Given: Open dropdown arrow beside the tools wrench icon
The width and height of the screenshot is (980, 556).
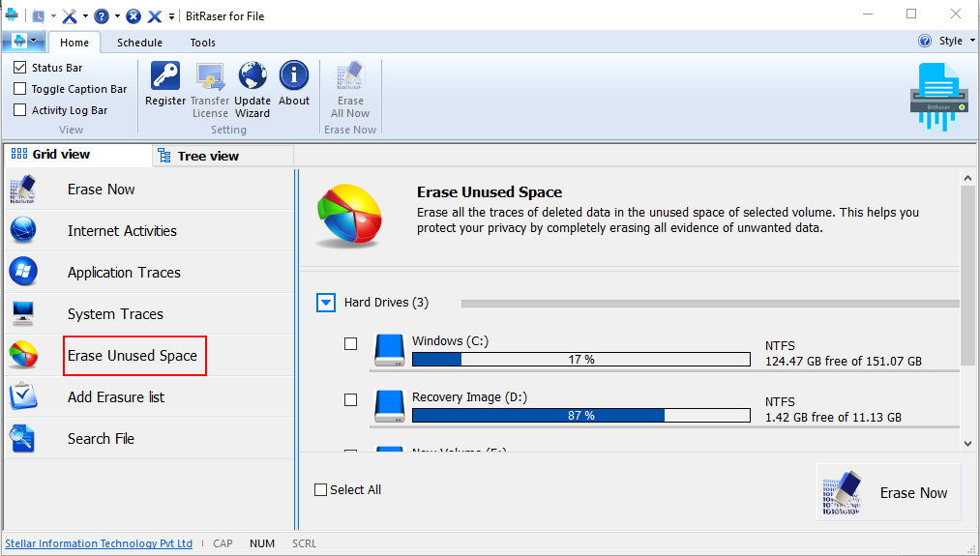Looking at the screenshot, I should [x=85, y=16].
